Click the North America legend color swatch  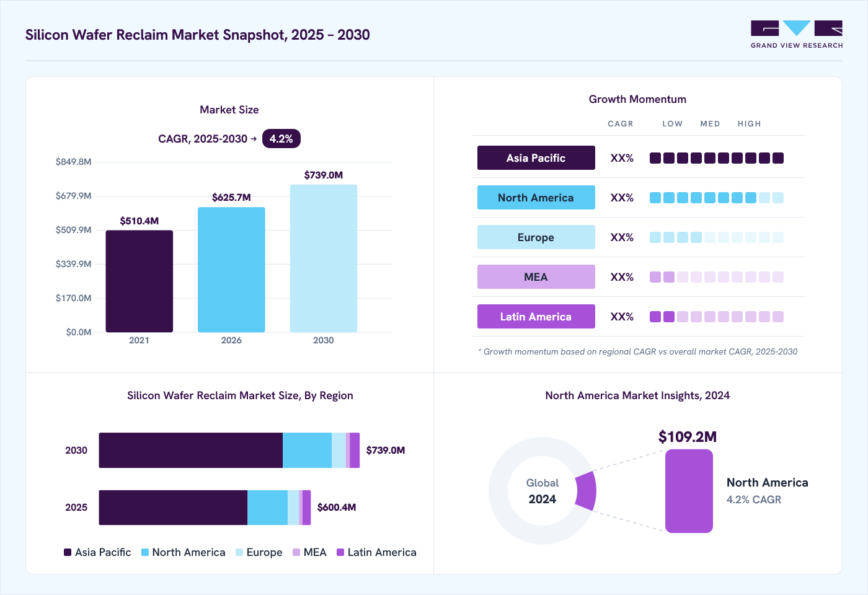(x=145, y=552)
